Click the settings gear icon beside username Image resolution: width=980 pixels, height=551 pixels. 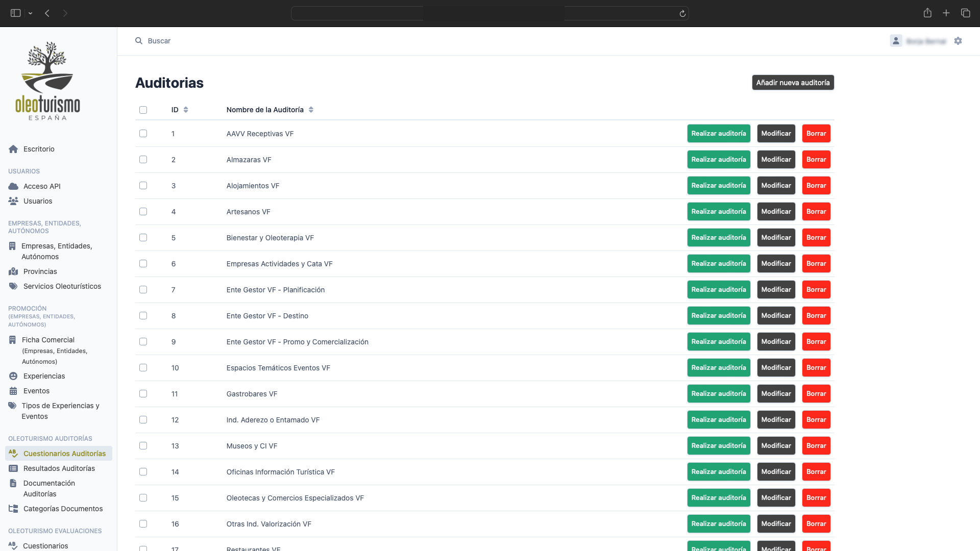pyautogui.click(x=958, y=41)
